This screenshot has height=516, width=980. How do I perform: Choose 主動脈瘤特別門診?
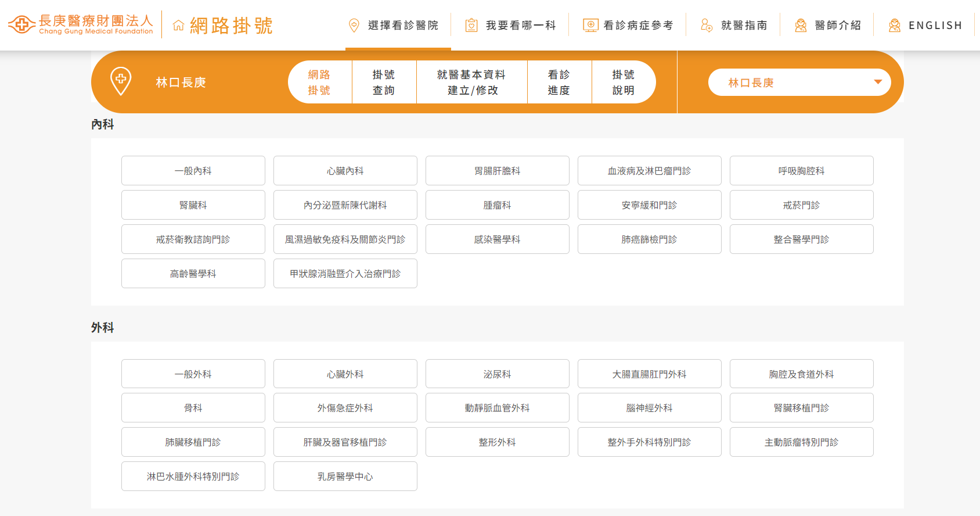(802, 442)
